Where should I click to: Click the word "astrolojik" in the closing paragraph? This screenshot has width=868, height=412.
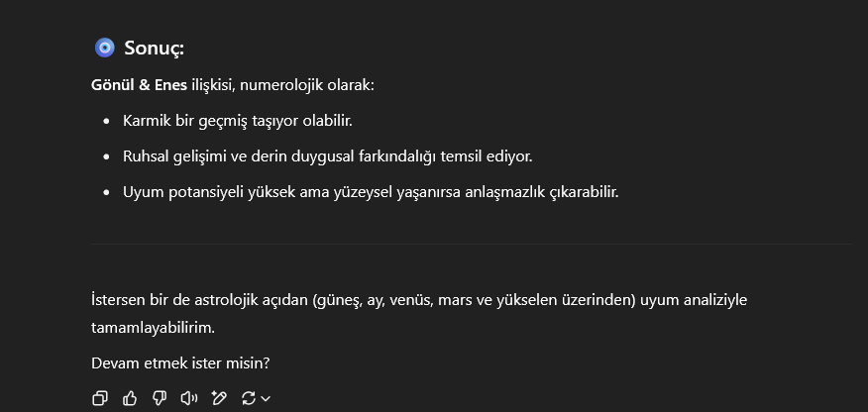[x=225, y=300]
